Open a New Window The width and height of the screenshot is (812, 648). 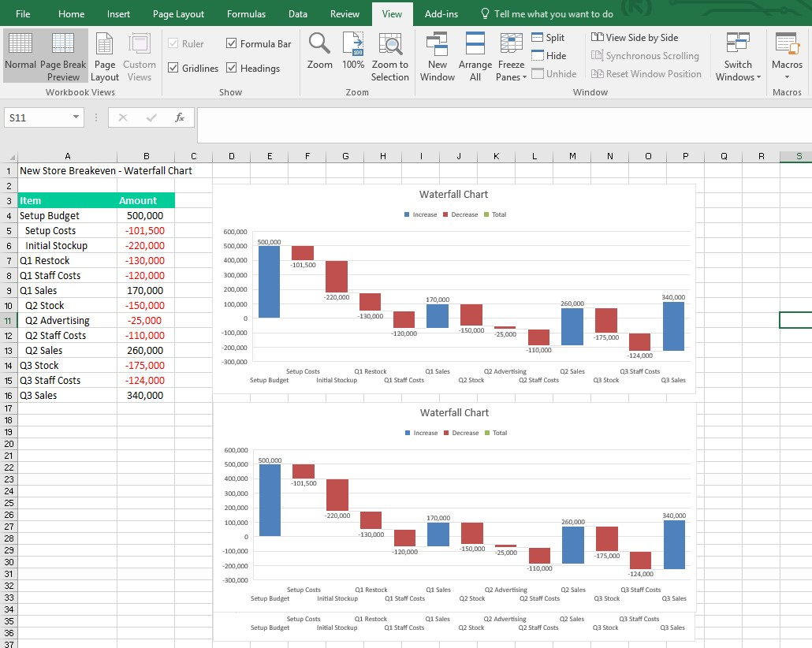[437, 55]
